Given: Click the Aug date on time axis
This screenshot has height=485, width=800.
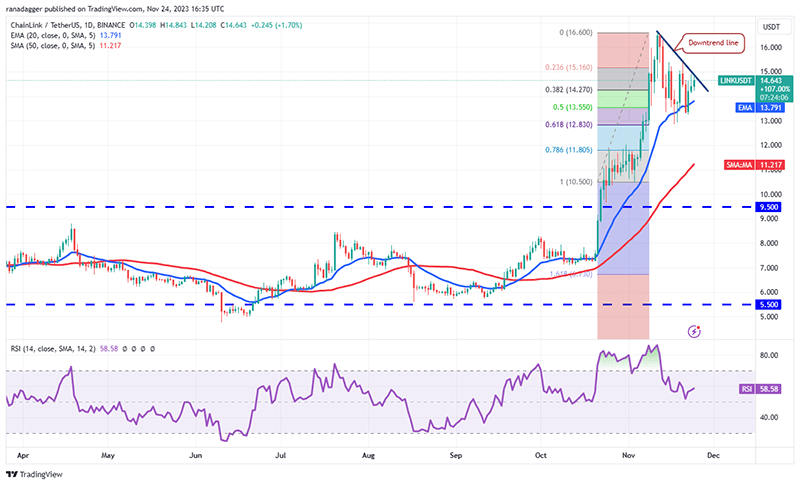Looking at the screenshot, I should [x=368, y=455].
